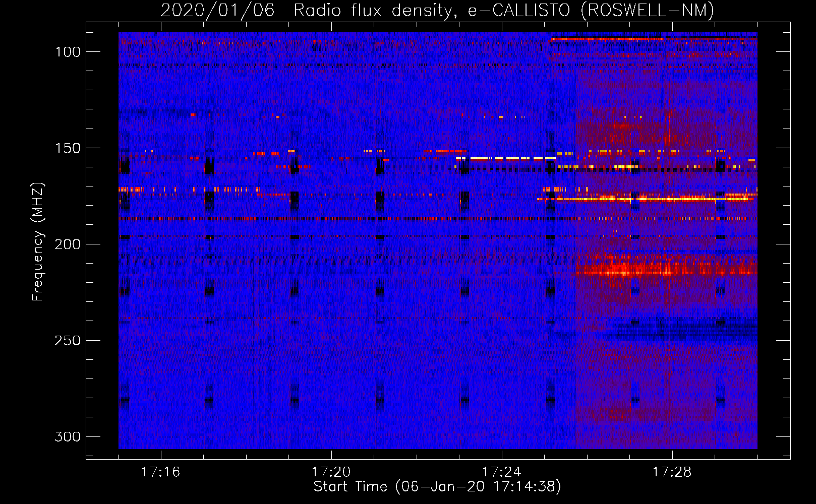Click the plot title e-CALLISTO (ROSWELL-NM)
The width and height of the screenshot is (816, 504).
pyautogui.click(x=591, y=10)
